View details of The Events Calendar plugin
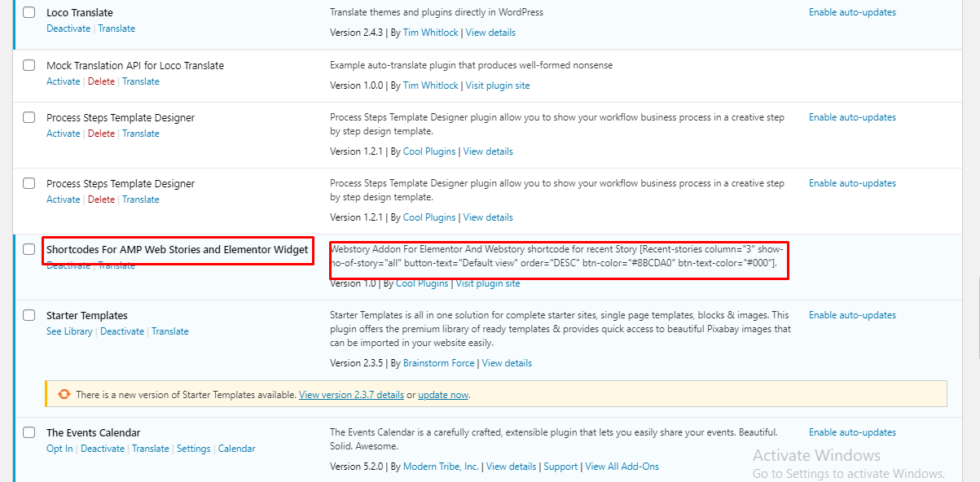Screen dimensions: 980x482 (x=512, y=467)
